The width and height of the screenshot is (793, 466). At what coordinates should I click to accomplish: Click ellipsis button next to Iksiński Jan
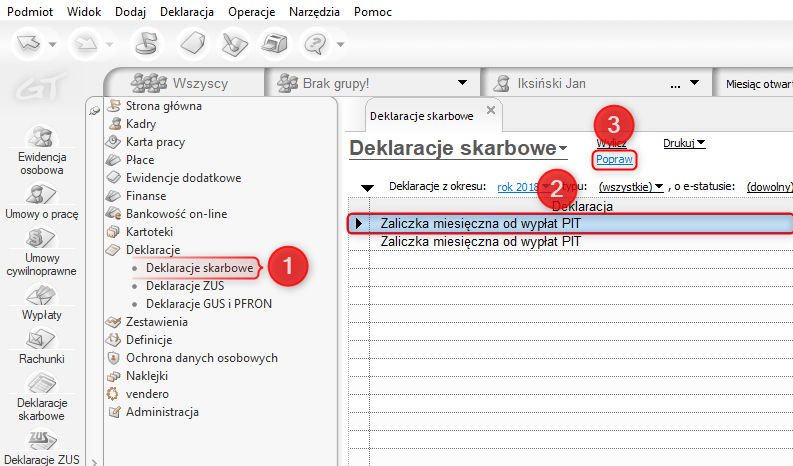[x=675, y=86]
